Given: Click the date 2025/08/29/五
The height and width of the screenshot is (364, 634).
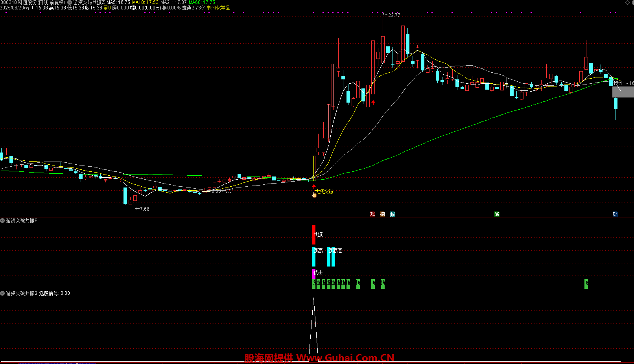Looking at the screenshot, I should tap(15, 8).
